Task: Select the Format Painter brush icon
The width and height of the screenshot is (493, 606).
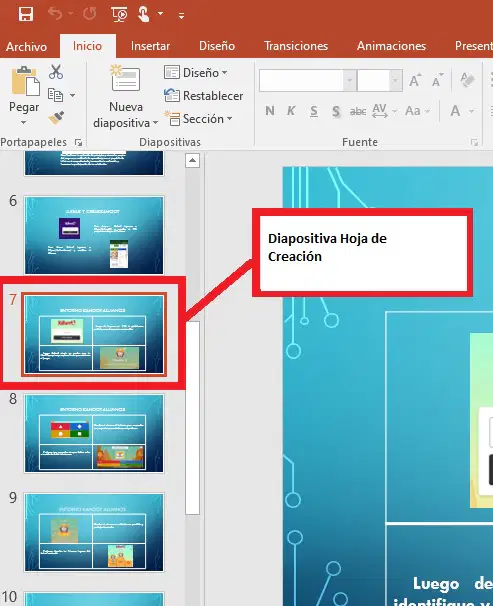Action: click(56, 117)
